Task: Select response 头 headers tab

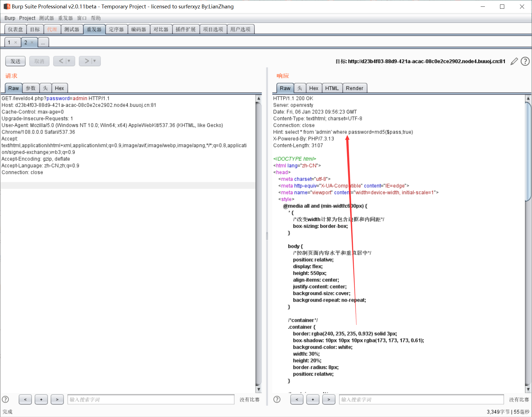Action: click(x=300, y=88)
